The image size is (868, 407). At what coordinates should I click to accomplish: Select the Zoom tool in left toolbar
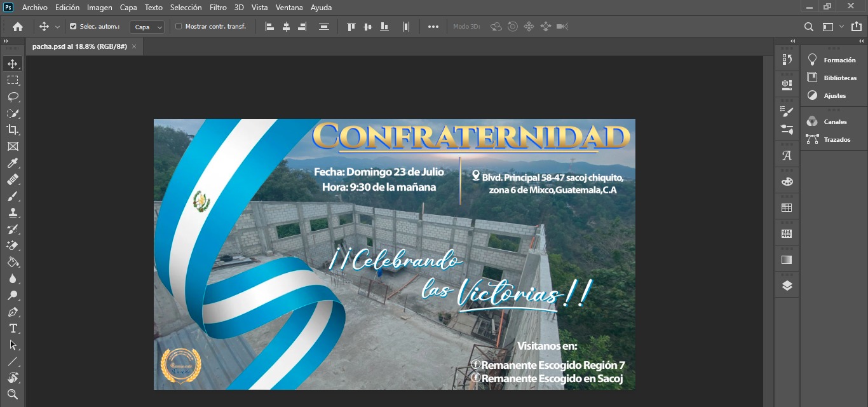click(x=13, y=394)
